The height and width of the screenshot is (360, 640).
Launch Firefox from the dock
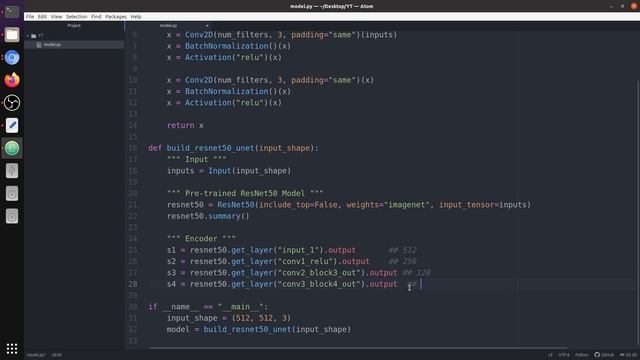pyautogui.click(x=12, y=80)
